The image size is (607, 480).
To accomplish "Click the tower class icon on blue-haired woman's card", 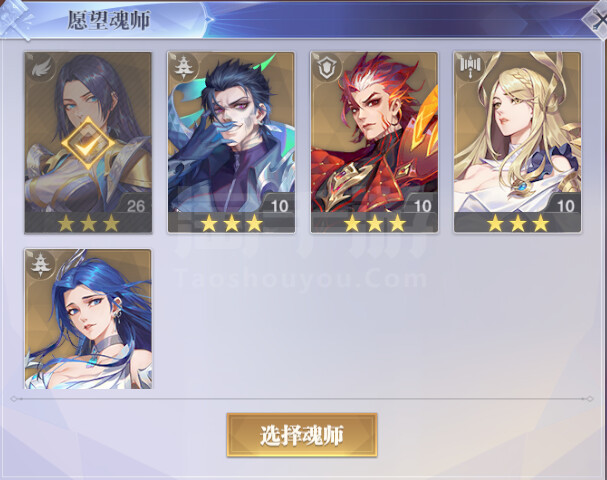I will click(x=40, y=265).
